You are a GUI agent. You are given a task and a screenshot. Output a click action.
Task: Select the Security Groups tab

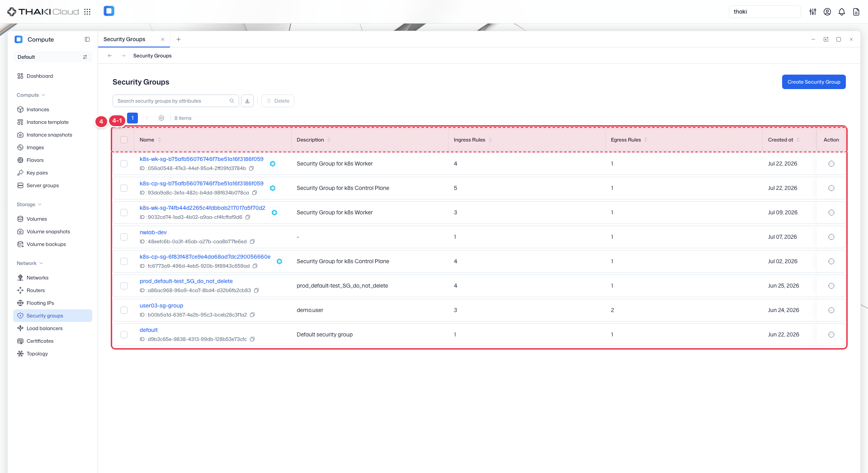pos(124,39)
